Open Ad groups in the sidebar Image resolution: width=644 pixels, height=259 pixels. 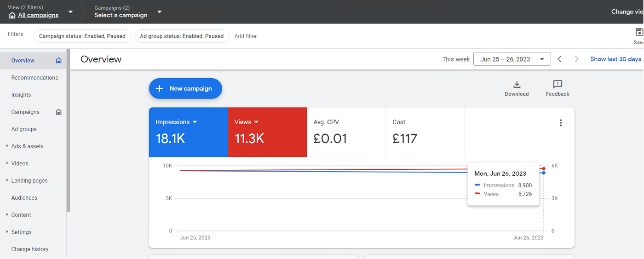tap(24, 129)
